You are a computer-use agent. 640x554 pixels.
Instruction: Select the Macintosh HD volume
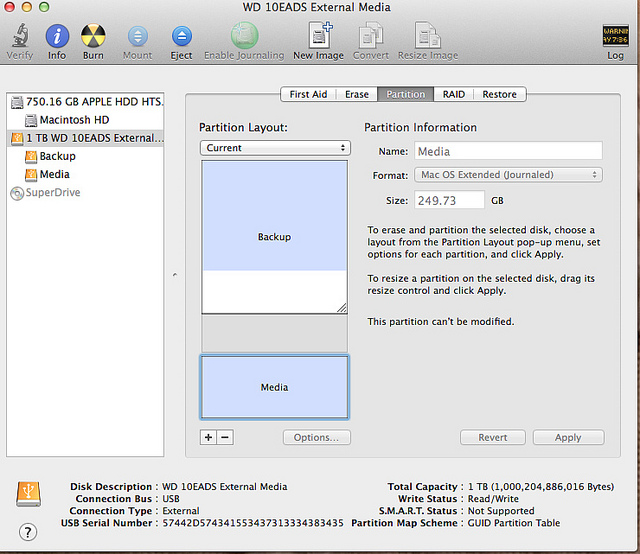pyautogui.click(x=85, y=120)
